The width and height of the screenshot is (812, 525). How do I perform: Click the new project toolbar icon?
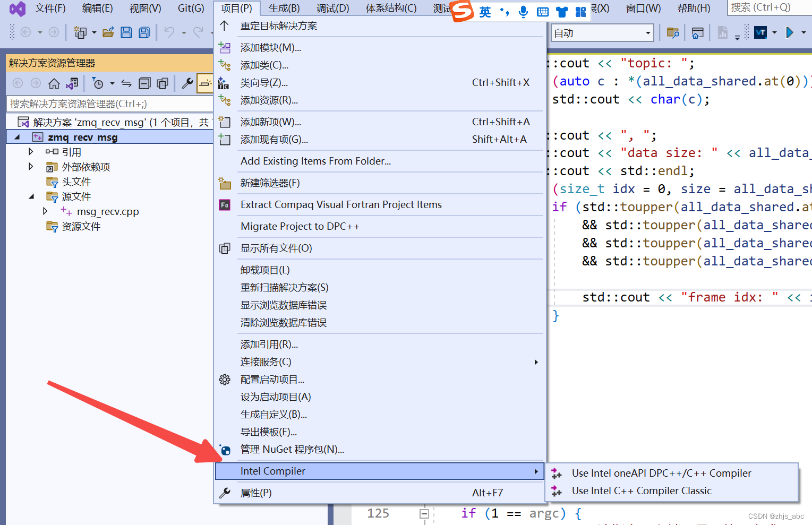click(80, 33)
